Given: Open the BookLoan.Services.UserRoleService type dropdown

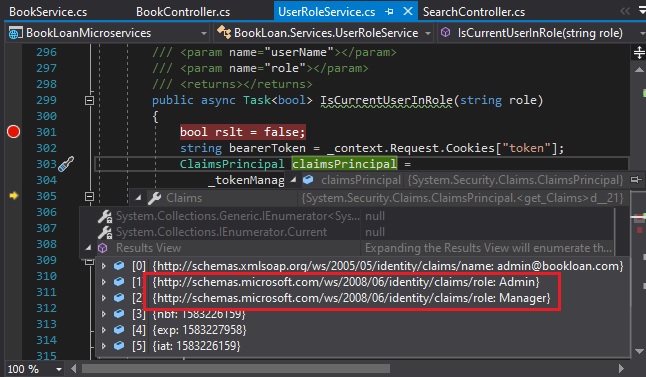Looking at the screenshot, I should coord(428,33).
